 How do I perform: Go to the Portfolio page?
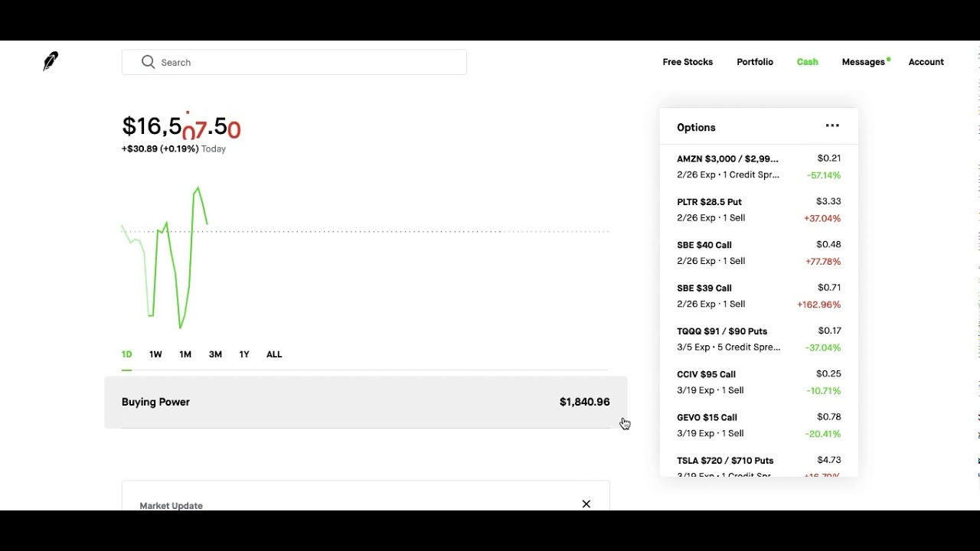tap(755, 62)
